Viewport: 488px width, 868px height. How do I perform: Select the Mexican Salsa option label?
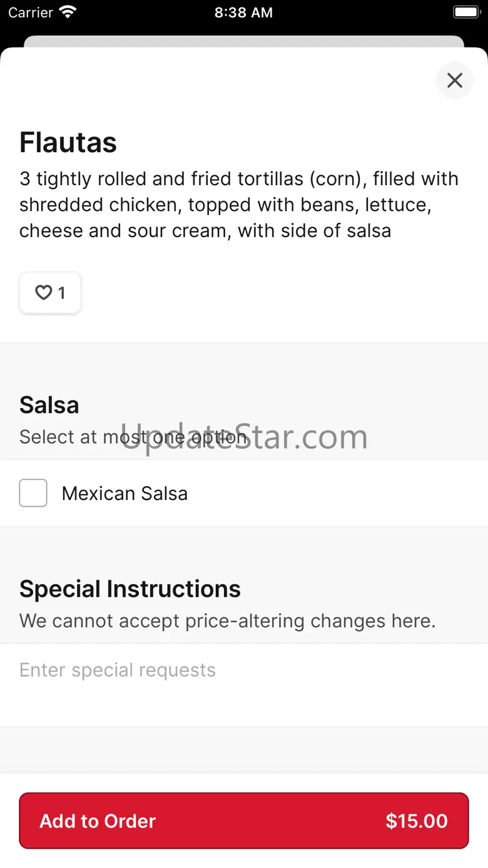(x=125, y=493)
